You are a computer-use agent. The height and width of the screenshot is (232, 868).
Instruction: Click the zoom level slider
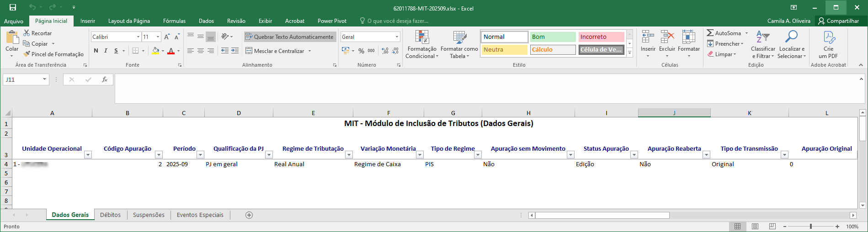[811, 227]
